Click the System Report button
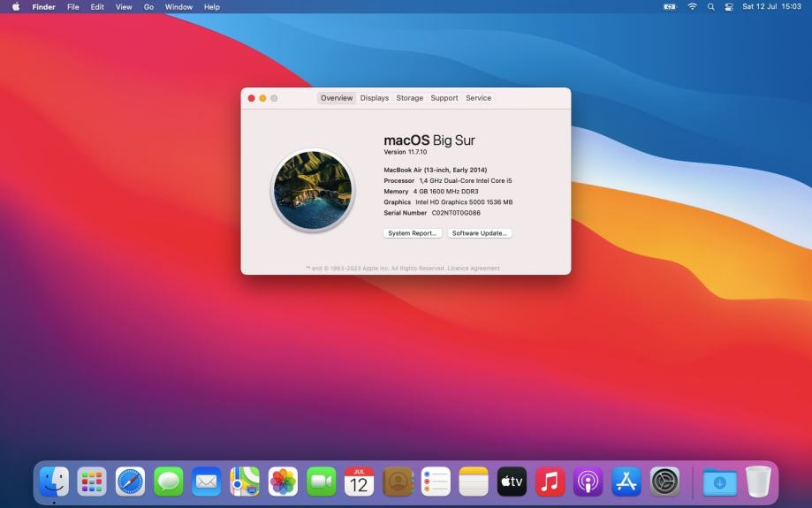The width and height of the screenshot is (812, 508). 413,233
